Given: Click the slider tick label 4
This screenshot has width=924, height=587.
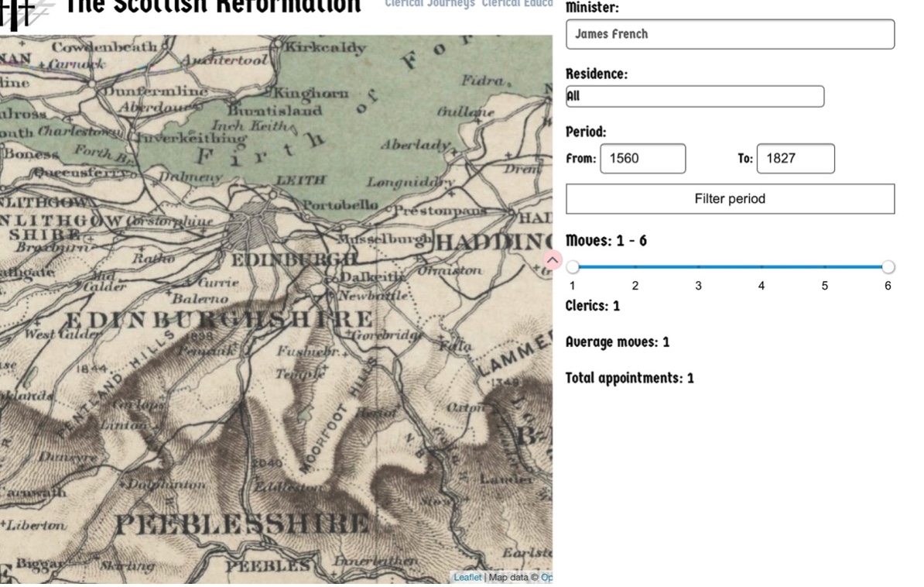Looking at the screenshot, I should click(761, 286).
